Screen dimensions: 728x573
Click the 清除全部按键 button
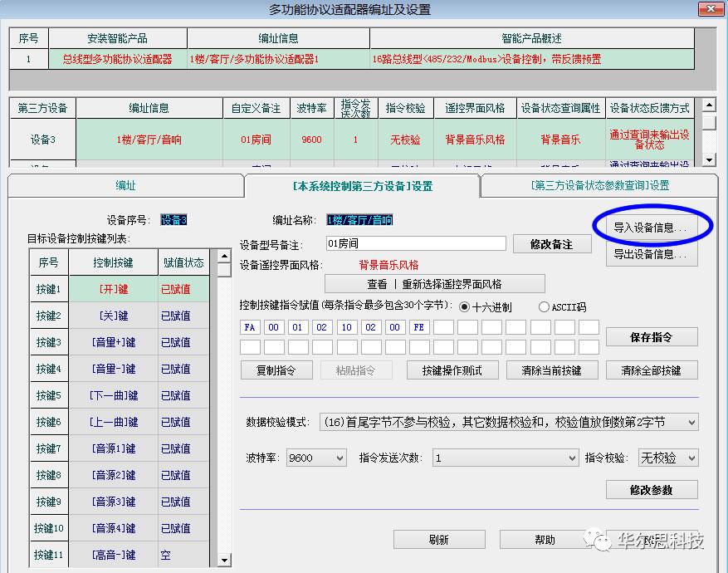point(652,370)
